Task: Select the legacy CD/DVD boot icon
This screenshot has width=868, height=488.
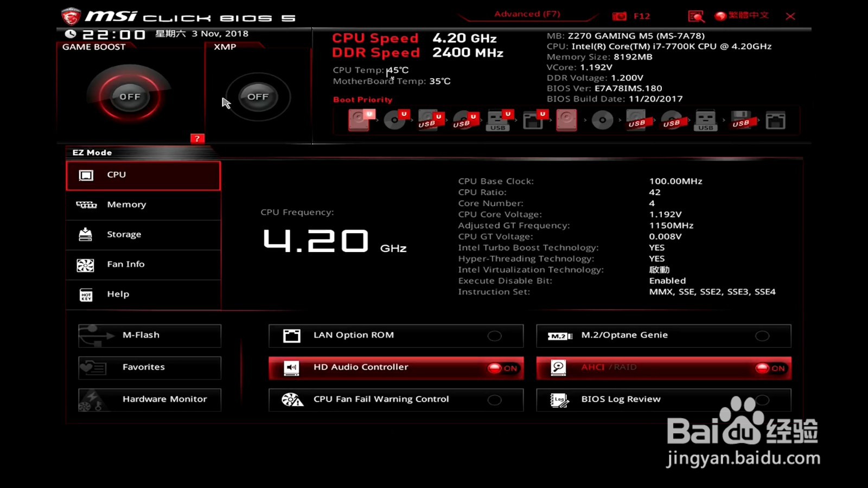Action: [x=602, y=120]
